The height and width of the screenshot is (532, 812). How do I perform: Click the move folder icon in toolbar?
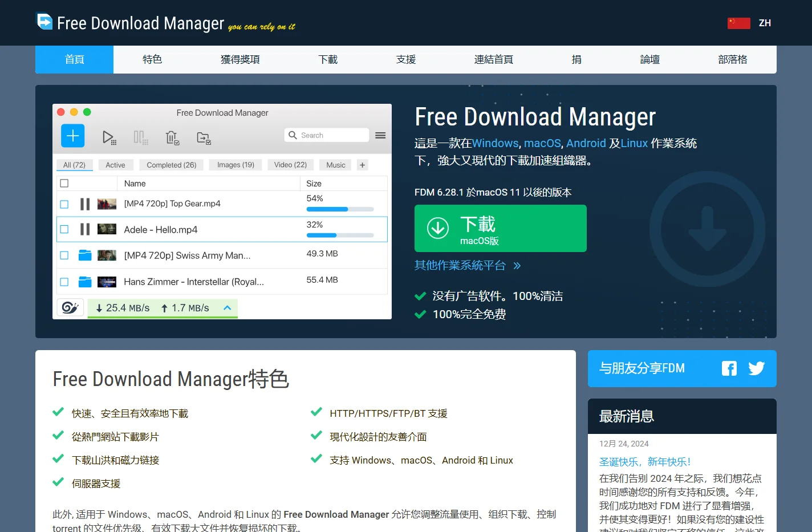click(204, 137)
